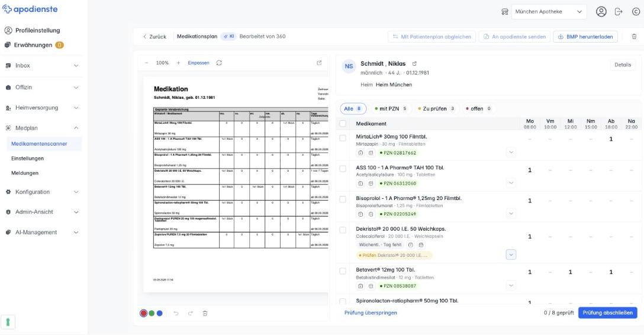The height and width of the screenshot is (335, 644).
Task: Click second small icon under MirtaLich
Action: [371, 153]
